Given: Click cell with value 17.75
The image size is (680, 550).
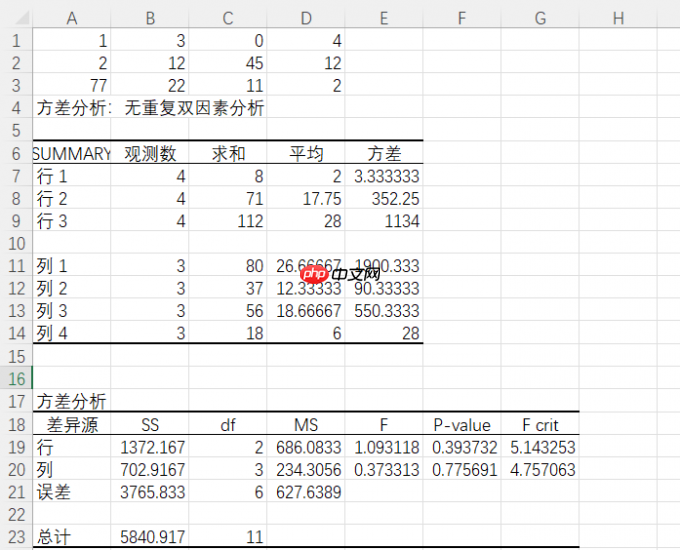Looking at the screenshot, I should tap(306, 199).
